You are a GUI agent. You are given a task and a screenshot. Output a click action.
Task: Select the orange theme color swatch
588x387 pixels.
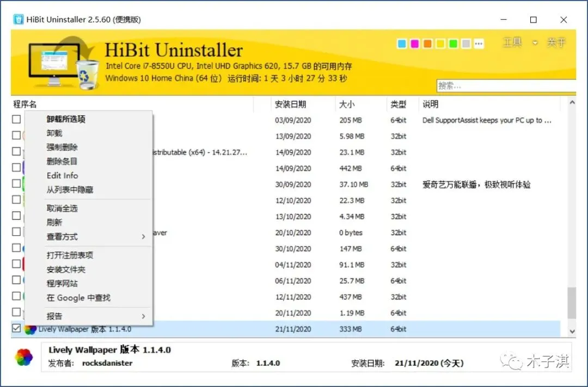(427, 44)
